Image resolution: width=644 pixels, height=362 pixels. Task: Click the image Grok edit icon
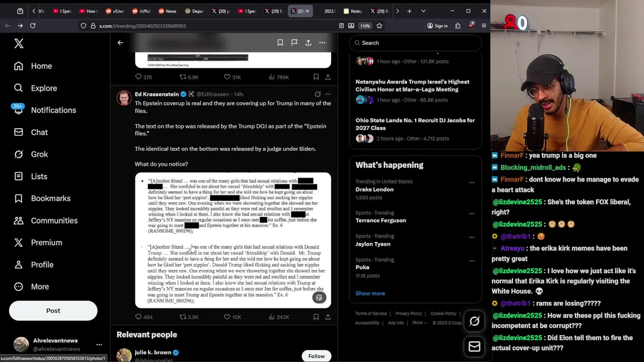point(319,298)
